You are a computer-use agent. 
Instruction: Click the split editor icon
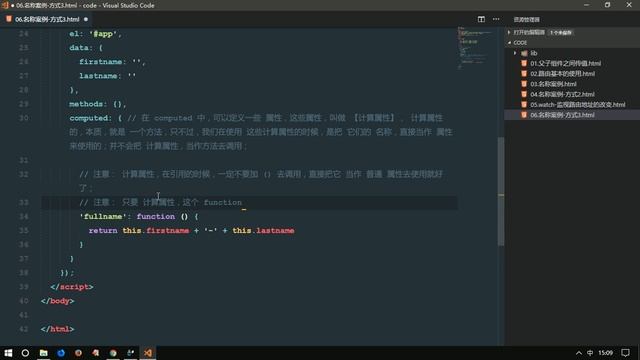(481, 19)
